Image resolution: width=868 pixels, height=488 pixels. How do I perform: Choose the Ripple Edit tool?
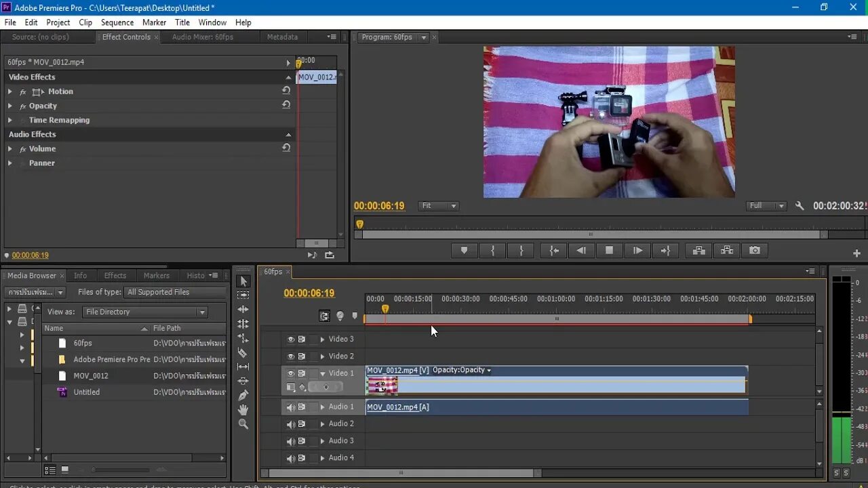tap(243, 309)
